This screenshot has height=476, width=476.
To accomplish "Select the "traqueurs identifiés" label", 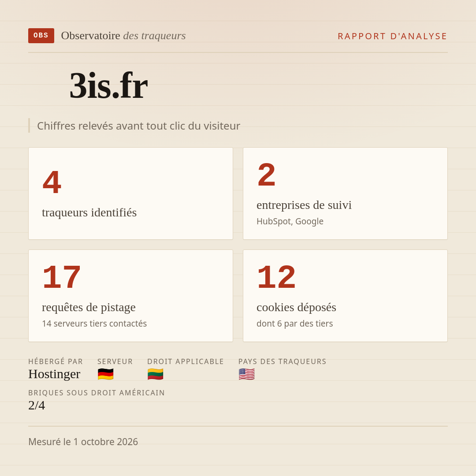I will pyautogui.click(x=89, y=212).
